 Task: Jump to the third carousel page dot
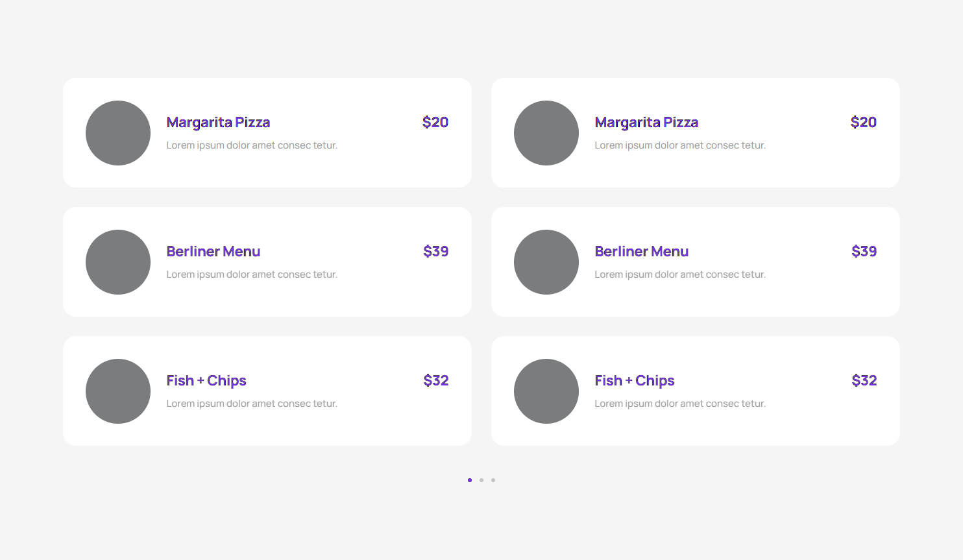click(x=493, y=480)
